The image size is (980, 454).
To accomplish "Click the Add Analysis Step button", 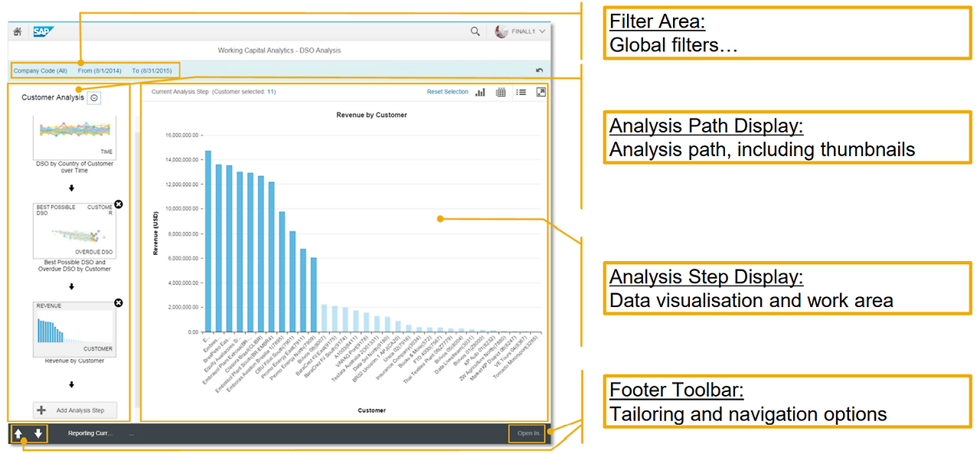I will pyautogui.click(x=74, y=410).
